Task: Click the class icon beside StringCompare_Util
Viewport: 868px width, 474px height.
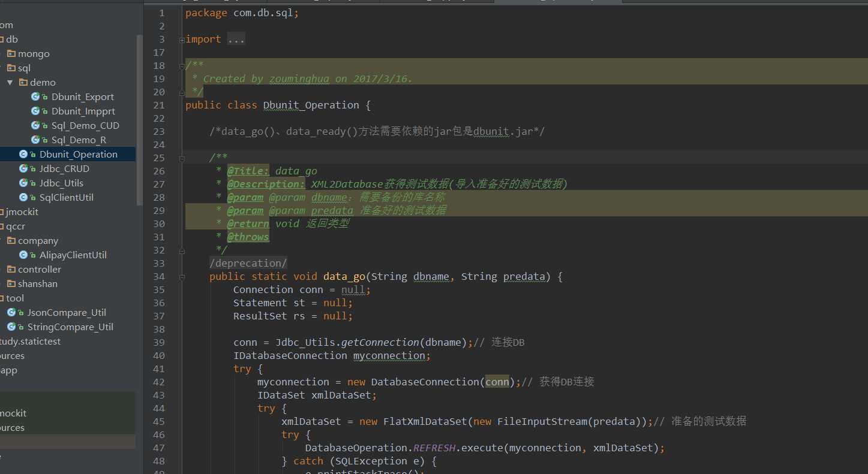Action: click(11, 327)
